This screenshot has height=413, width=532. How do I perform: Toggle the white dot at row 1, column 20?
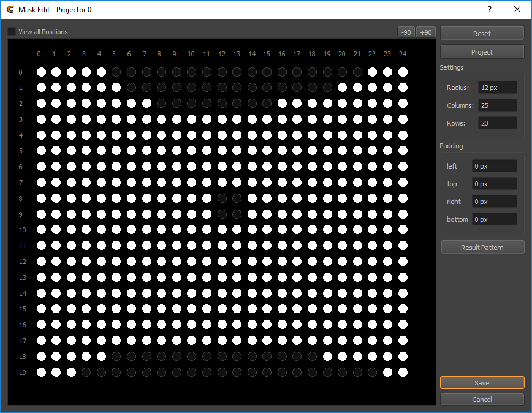pos(343,88)
